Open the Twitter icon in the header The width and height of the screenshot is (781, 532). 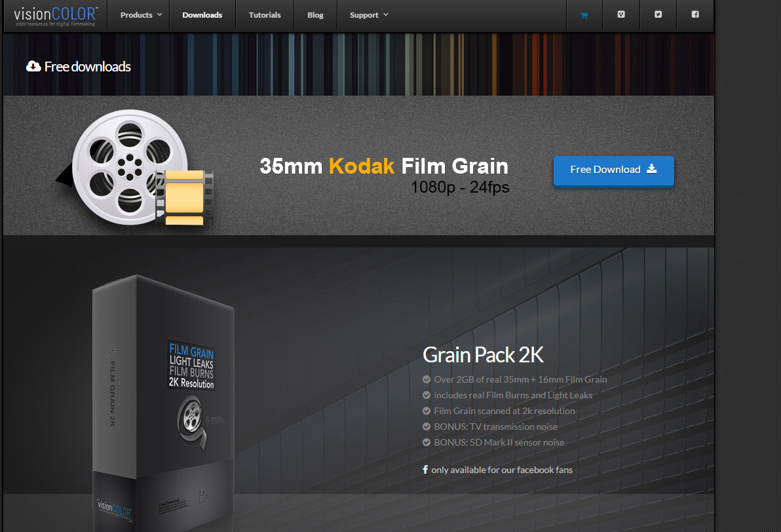pos(658,14)
